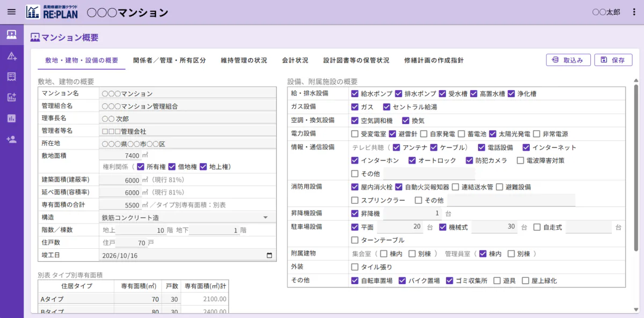Viewport: 644px width, 318px height.
Task: Enable the 自走式 parking checkbox
Action: [537, 227]
